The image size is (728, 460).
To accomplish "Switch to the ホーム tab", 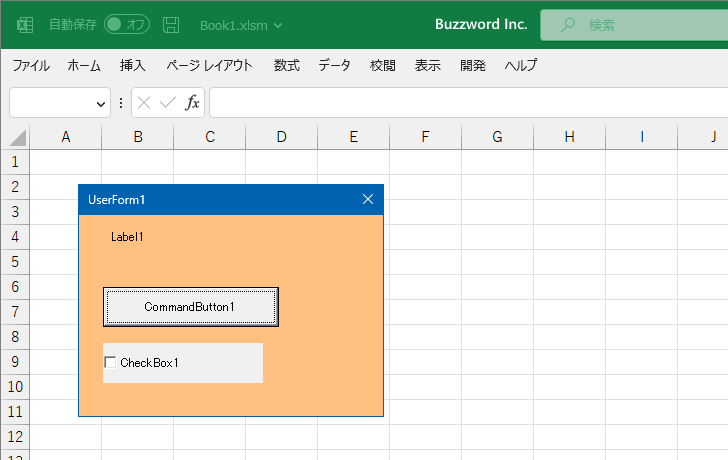I will click(84, 65).
